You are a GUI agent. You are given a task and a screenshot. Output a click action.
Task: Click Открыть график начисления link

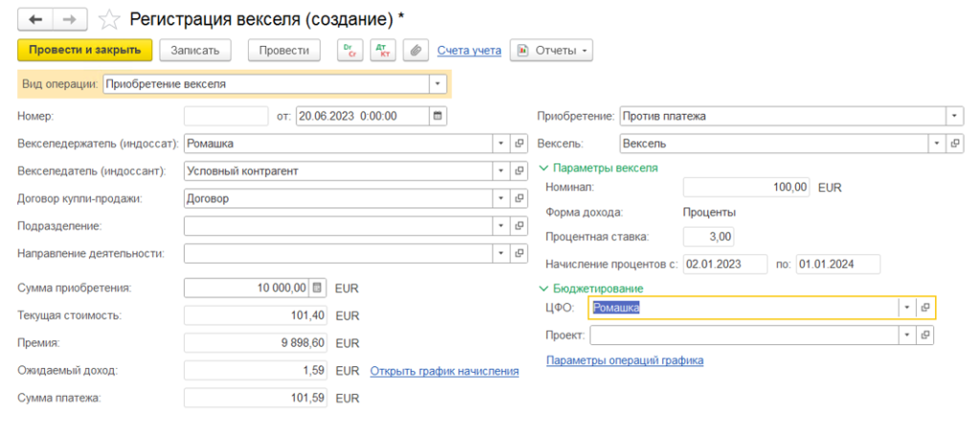tap(444, 371)
